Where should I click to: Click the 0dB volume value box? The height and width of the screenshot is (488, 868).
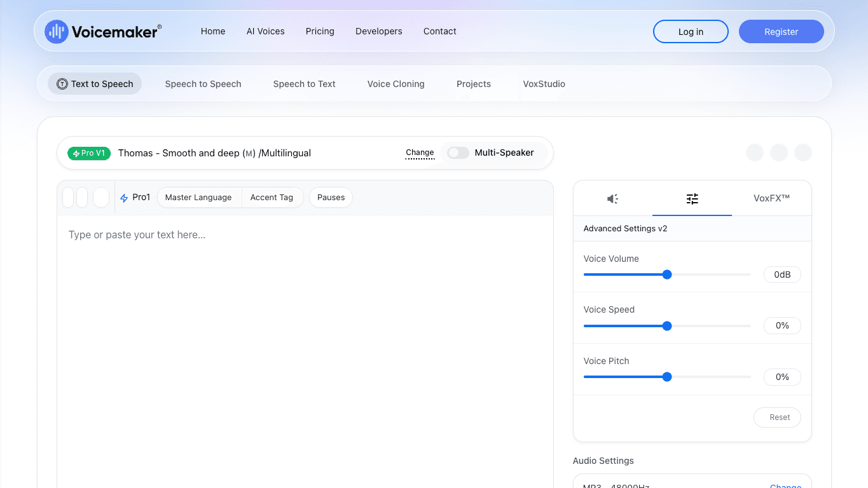[782, 274]
